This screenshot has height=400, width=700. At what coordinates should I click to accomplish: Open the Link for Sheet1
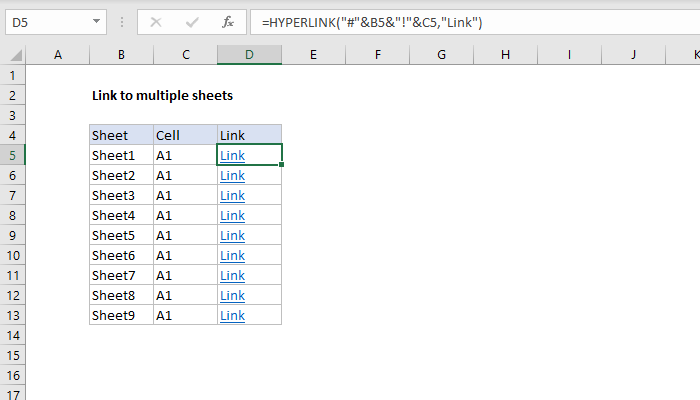point(232,155)
